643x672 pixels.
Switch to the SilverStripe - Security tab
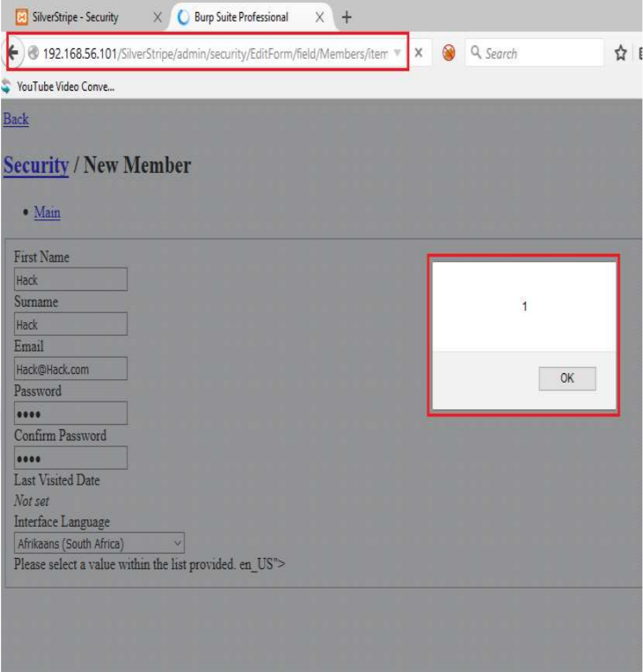pyautogui.click(x=78, y=17)
